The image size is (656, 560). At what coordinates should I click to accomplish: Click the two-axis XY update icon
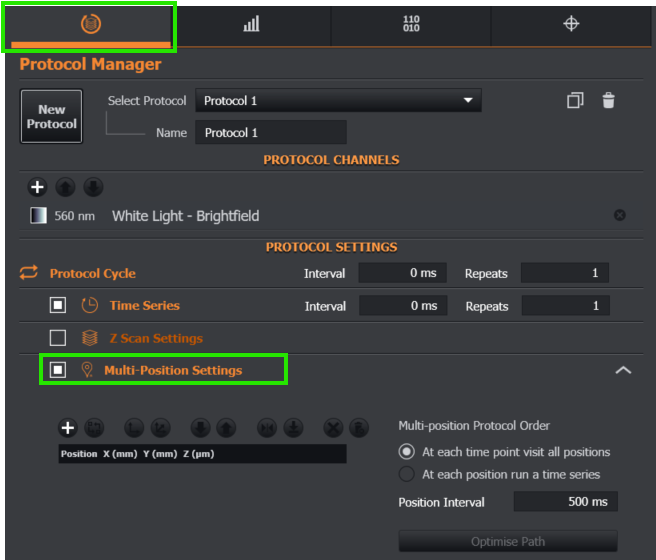click(134, 428)
